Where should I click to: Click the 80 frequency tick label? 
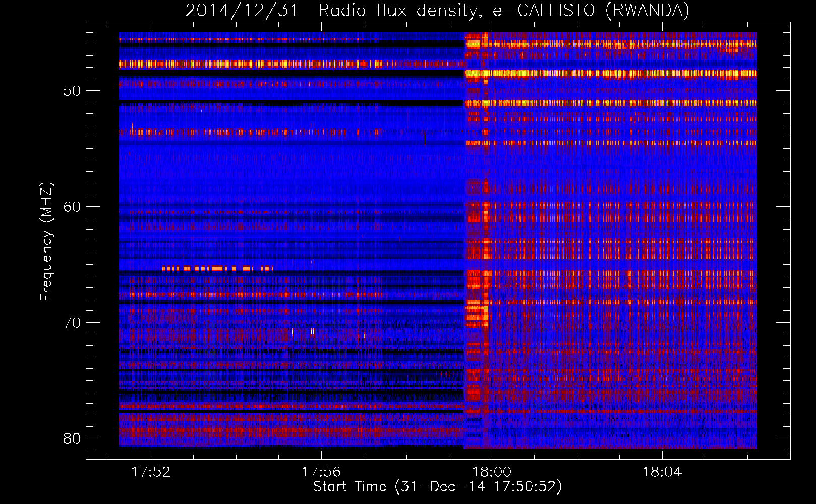pos(72,438)
